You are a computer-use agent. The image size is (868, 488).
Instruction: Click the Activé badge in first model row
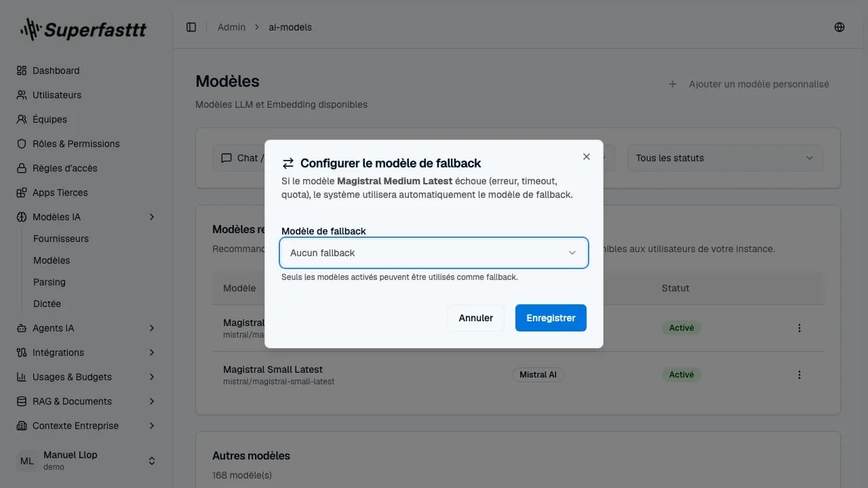click(x=682, y=327)
